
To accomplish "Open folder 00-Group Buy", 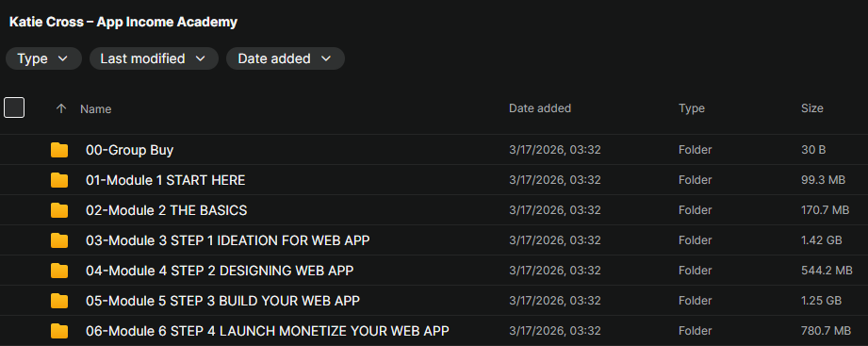I will (x=129, y=150).
